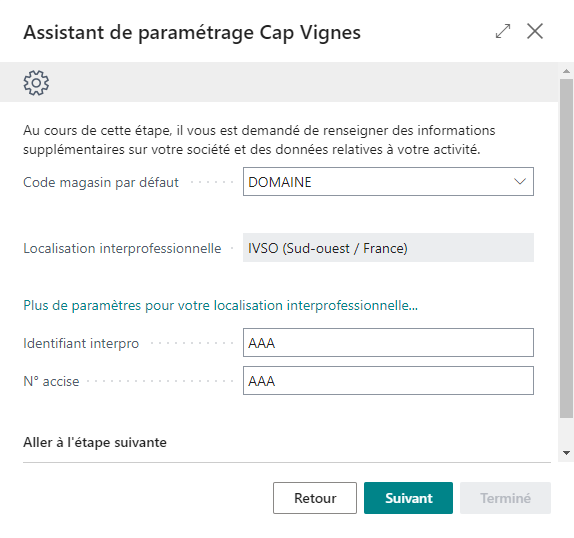574x538 pixels.
Task: Close the Assistant de paramétrage dialog
Action: tap(535, 31)
